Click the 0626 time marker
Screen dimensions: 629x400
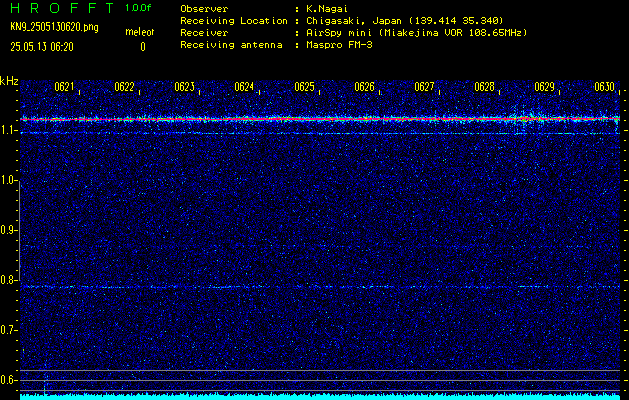point(365,87)
